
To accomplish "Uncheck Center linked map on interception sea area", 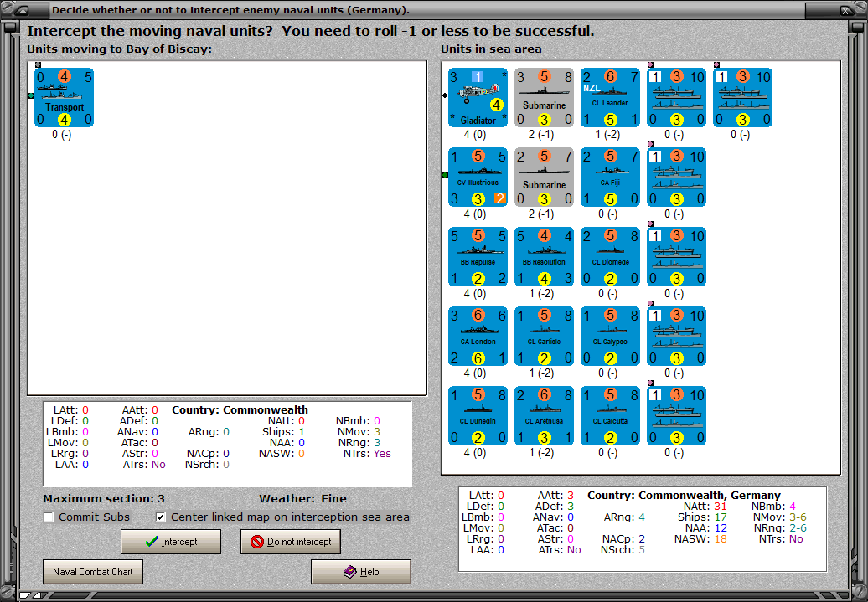I will (161, 517).
